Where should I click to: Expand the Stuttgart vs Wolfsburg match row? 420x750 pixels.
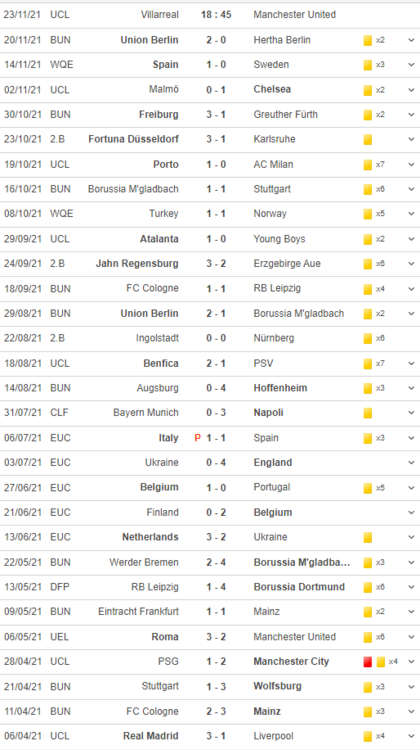coord(411,686)
